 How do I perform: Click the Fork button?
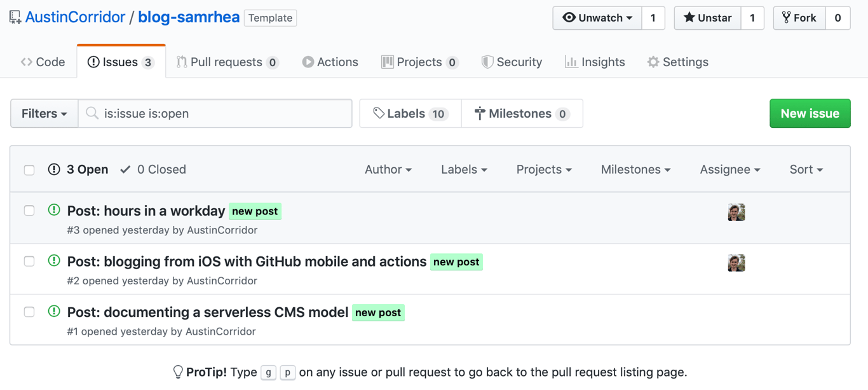[799, 18]
